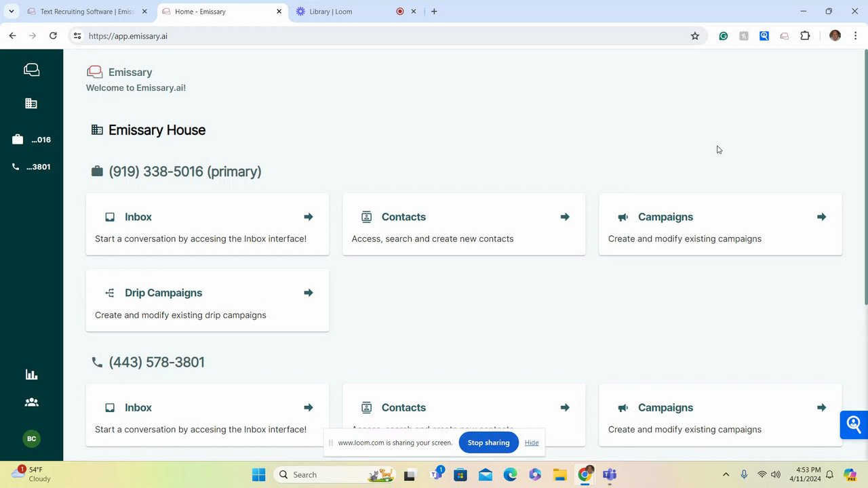The image size is (868, 488).
Task: Click the (919) 338-5016 (primary) heading
Action: [x=185, y=171]
